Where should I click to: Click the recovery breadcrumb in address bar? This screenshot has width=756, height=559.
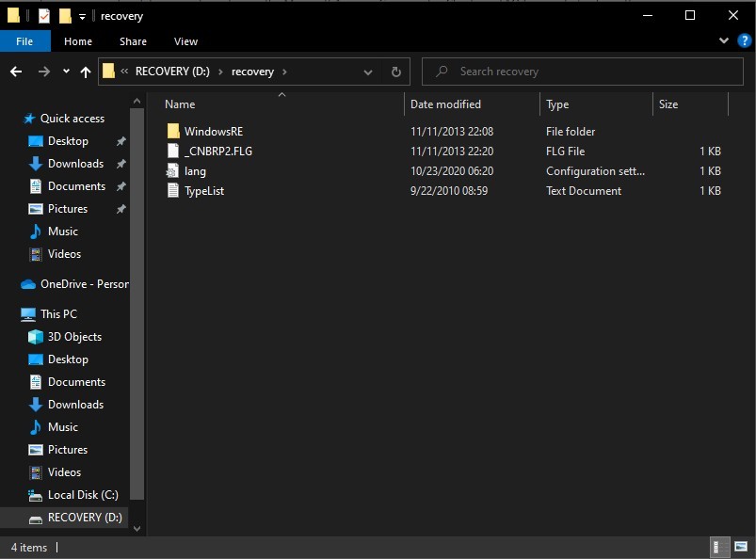[252, 72]
